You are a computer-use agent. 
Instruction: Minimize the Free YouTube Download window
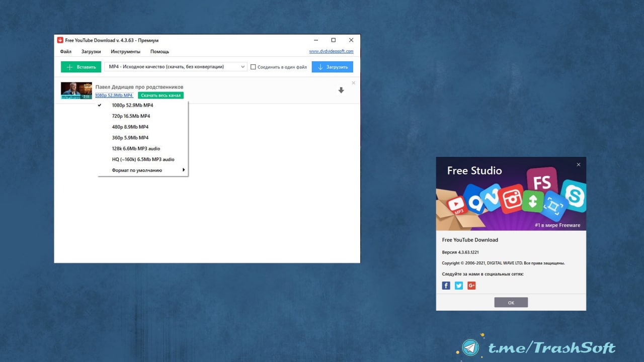coord(315,40)
